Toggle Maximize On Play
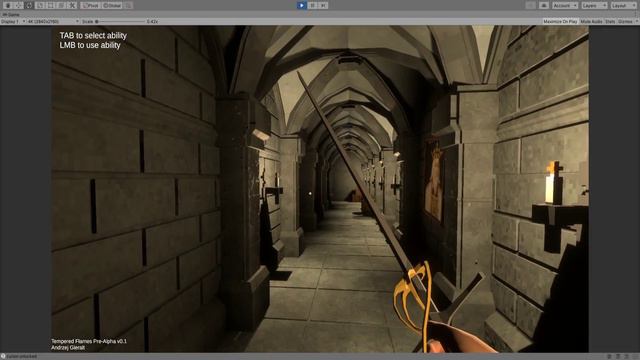Viewport: 640px width, 360px height. tap(560, 21)
